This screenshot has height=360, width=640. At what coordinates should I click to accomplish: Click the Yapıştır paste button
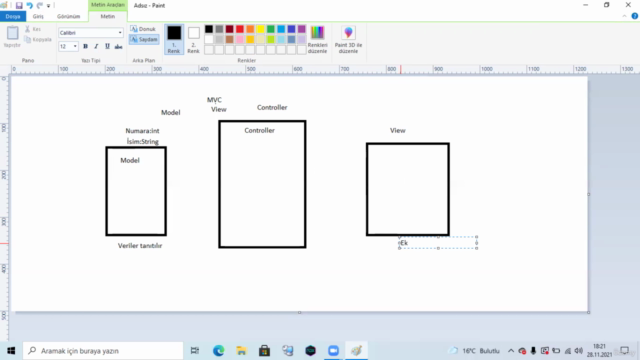click(x=12, y=37)
